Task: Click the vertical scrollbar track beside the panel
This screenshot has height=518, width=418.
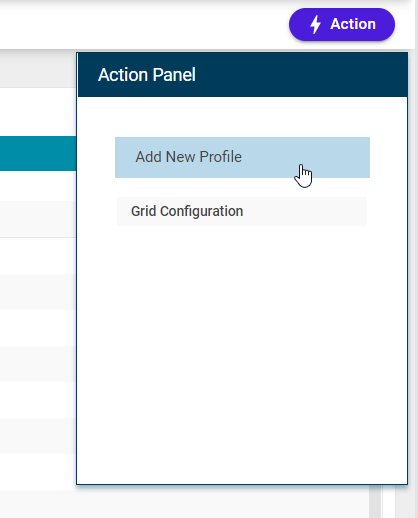Action: [375, 501]
